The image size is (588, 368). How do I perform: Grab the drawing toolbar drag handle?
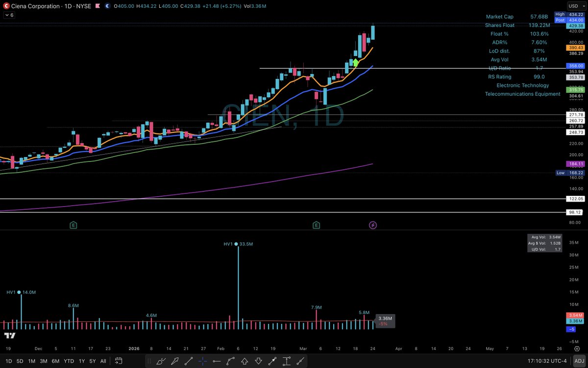point(150,361)
